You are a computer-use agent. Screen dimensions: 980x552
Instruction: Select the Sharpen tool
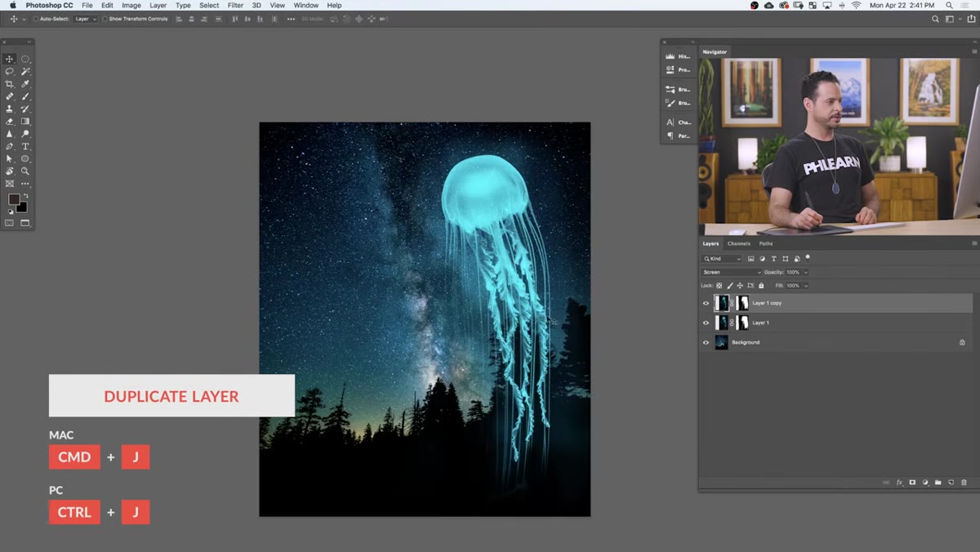coord(10,133)
